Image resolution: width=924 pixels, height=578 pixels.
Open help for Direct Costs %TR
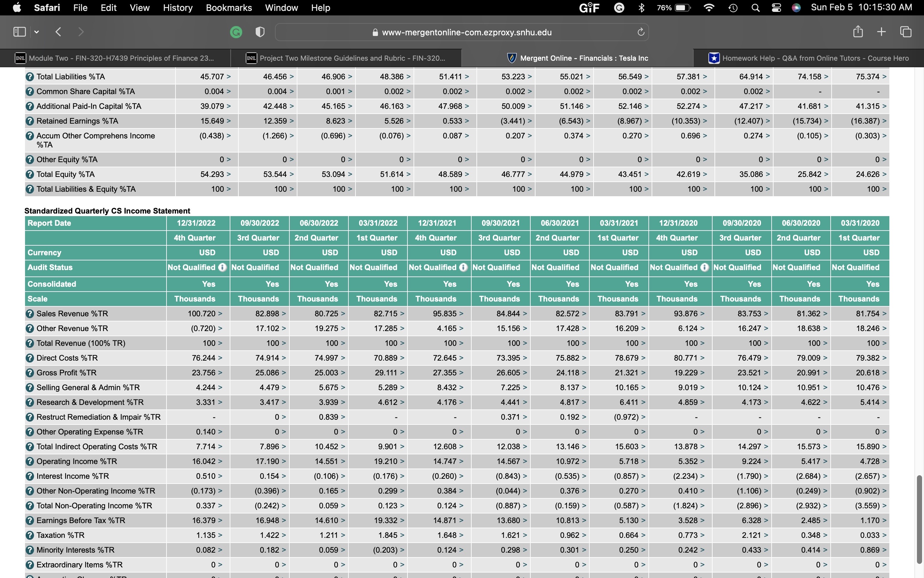tap(30, 358)
